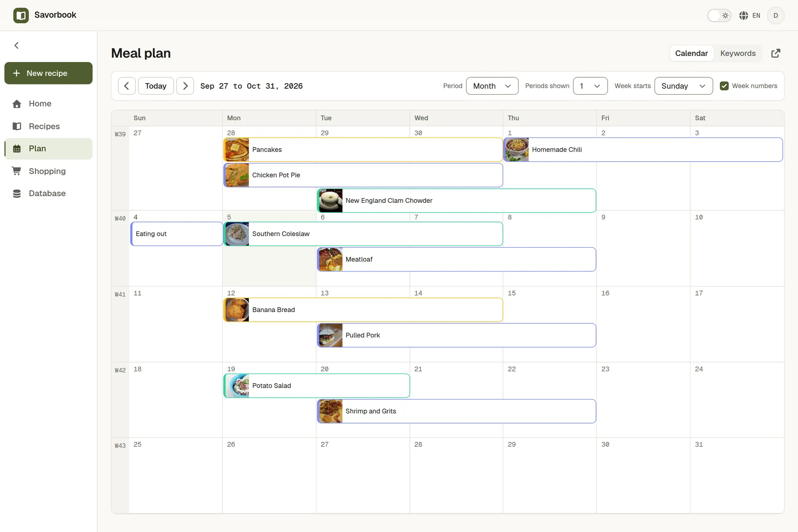Collapse the sidebar with back chevron
798x532 pixels.
(x=17, y=45)
